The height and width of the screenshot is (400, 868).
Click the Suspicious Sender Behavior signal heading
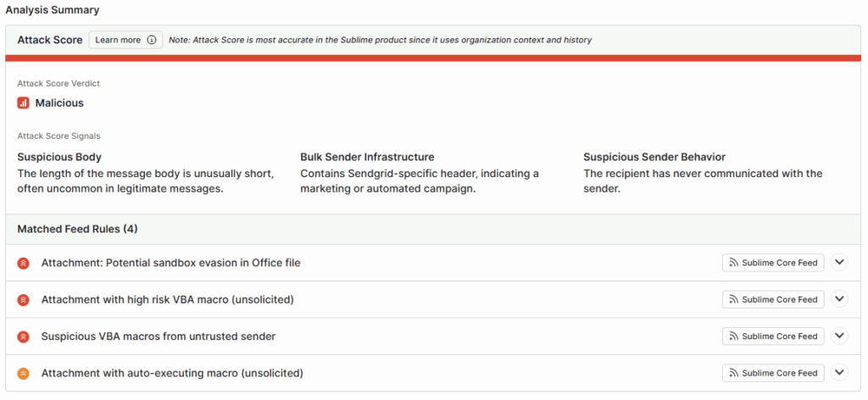click(654, 157)
